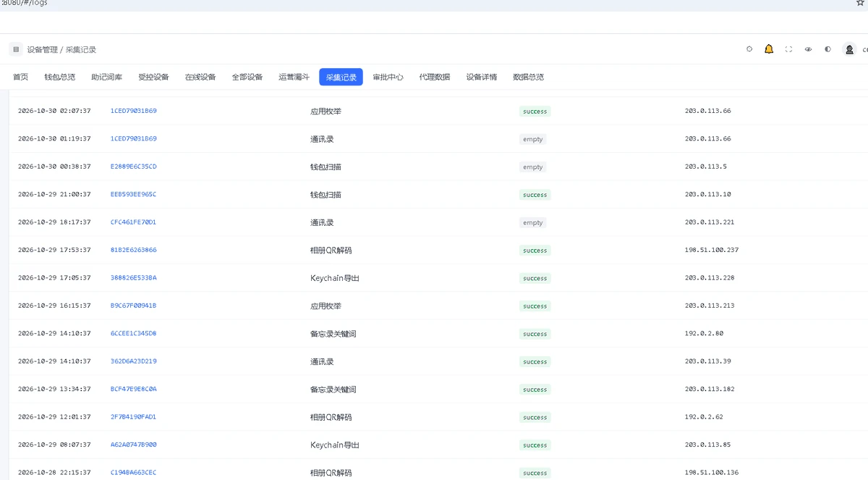Select the active 采集记录 tab

pyautogui.click(x=341, y=77)
